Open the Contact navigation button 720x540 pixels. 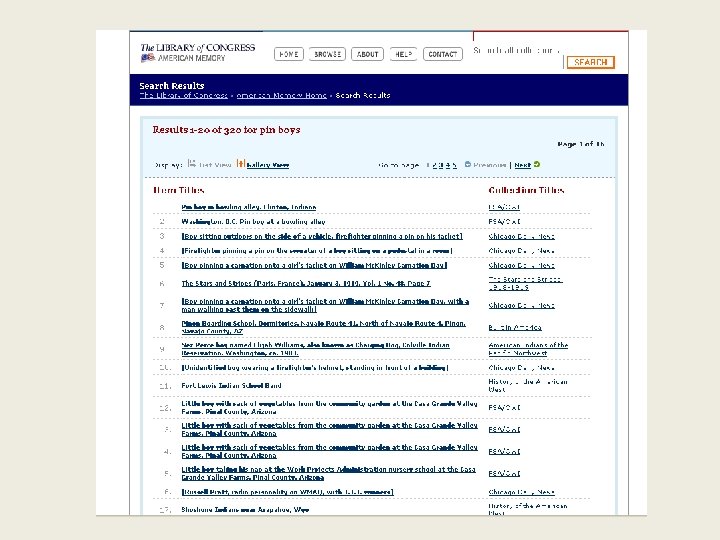click(443, 54)
